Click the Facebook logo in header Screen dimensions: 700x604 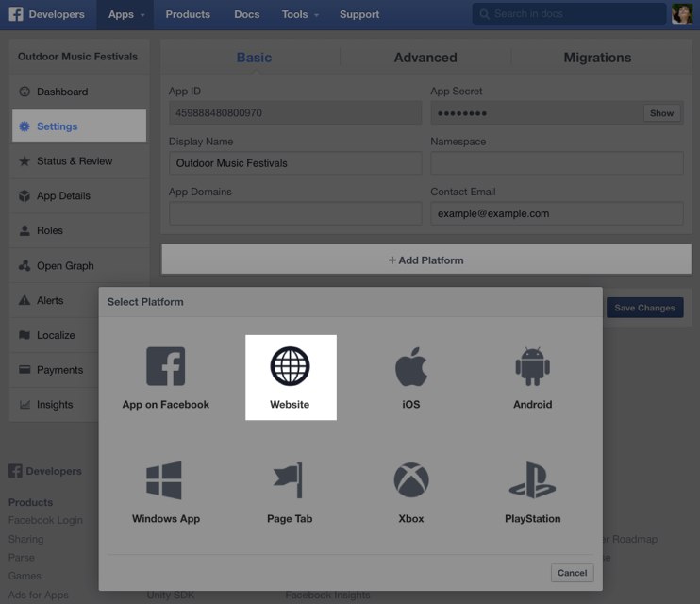(16, 14)
